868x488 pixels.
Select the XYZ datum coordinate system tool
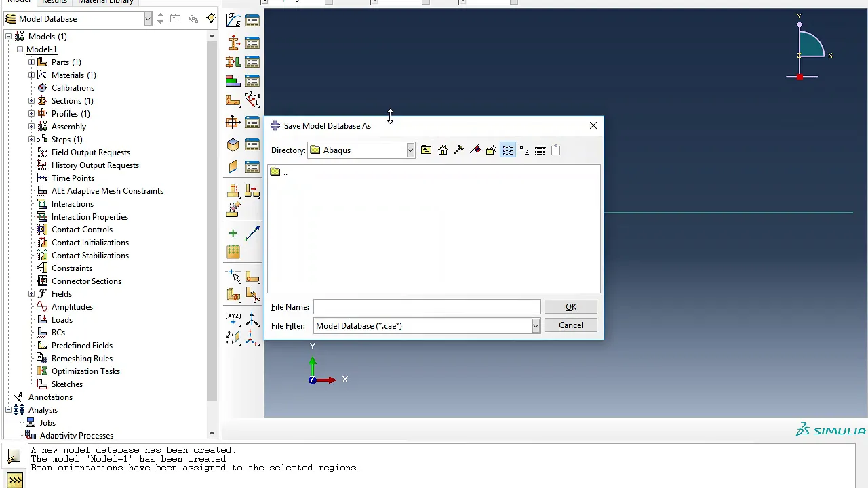point(233,318)
